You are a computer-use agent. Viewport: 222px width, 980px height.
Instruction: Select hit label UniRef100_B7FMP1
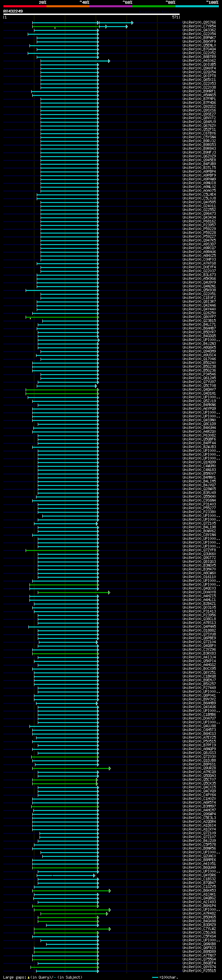click(199, 99)
